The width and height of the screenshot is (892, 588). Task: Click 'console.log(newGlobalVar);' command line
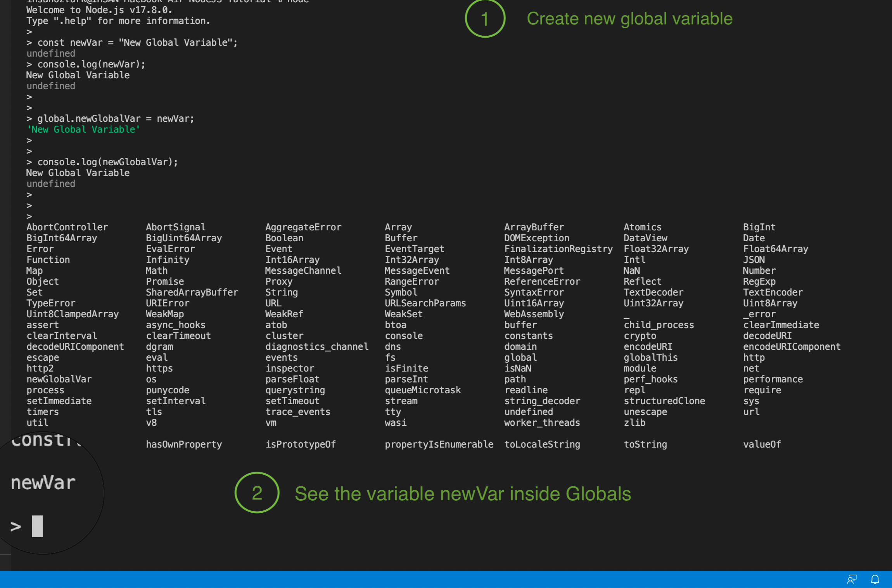[102, 162]
